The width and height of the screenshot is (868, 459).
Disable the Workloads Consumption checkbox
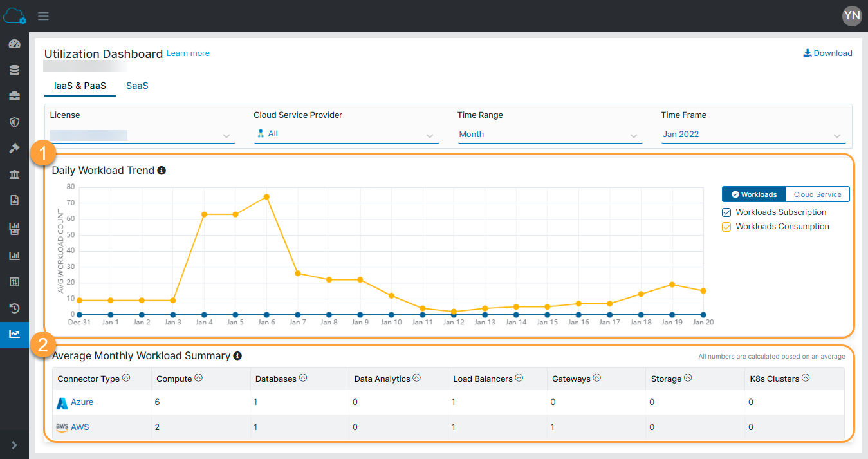pyautogui.click(x=726, y=226)
